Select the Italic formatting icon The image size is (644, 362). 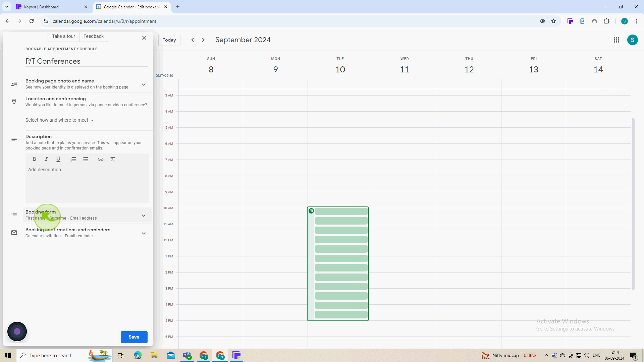[46, 159]
